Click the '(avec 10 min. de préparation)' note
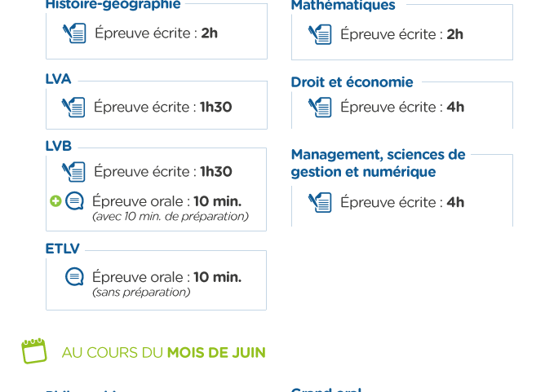545x392 pixels. pos(171,217)
